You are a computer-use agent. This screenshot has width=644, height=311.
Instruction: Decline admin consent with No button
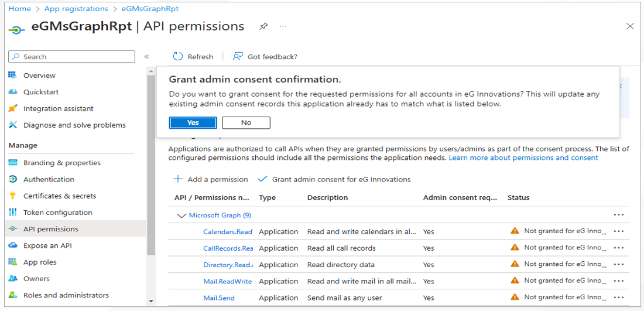(246, 122)
